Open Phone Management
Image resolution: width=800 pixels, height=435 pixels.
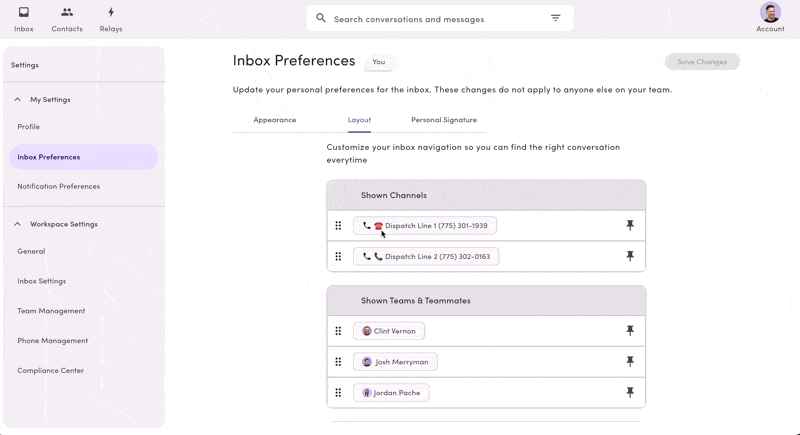tap(53, 341)
